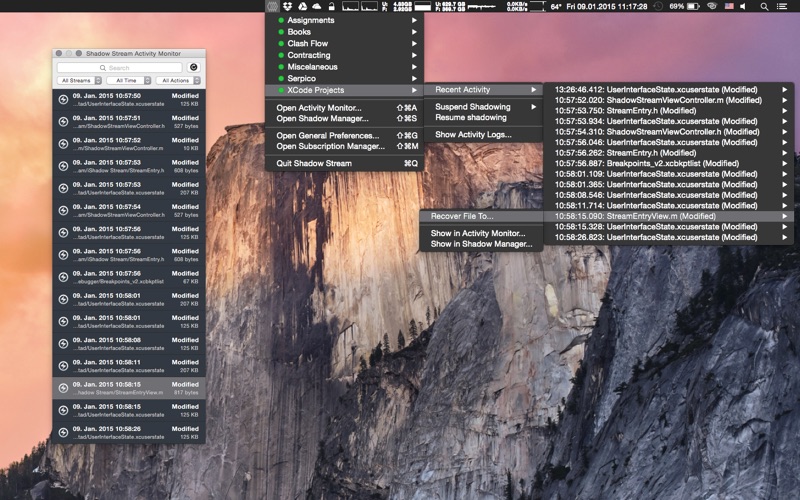The image size is (800, 500).
Task: Expand the Miscelaneous stream submenu
Action: click(x=344, y=67)
